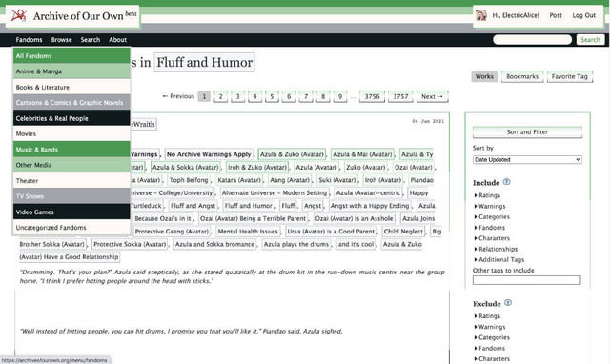Expand Include Relationships filter
This screenshot has width=610, height=364.
pos(496,249)
